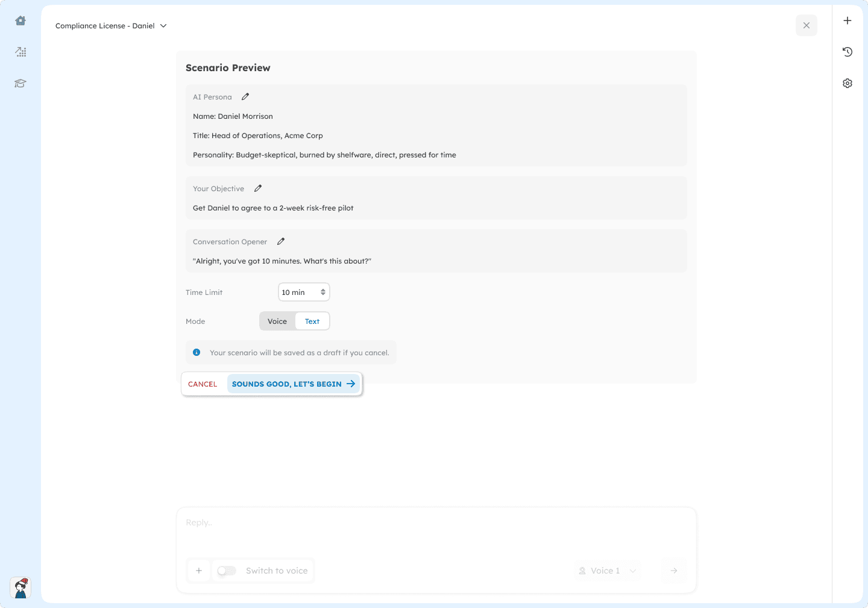The height and width of the screenshot is (608, 868).
Task: Open the settings gear icon
Action: (x=848, y=83)
